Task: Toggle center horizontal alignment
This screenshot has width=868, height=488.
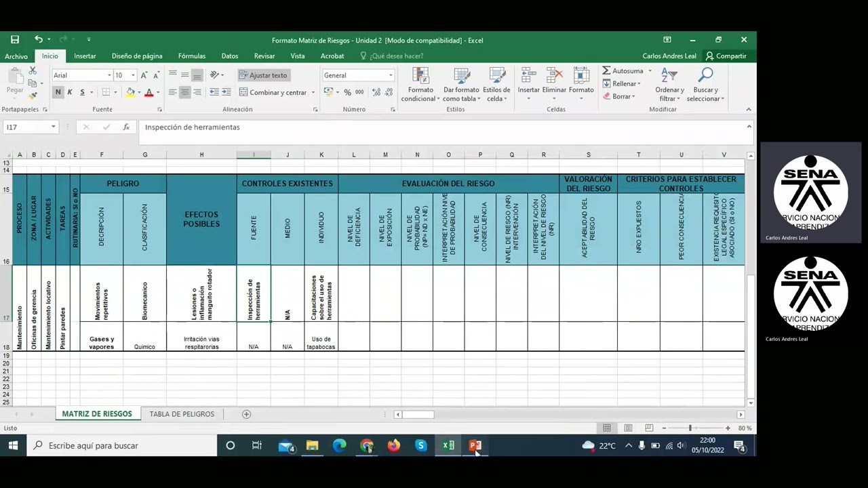Action: pyautogui.click(x=184, y=92)
